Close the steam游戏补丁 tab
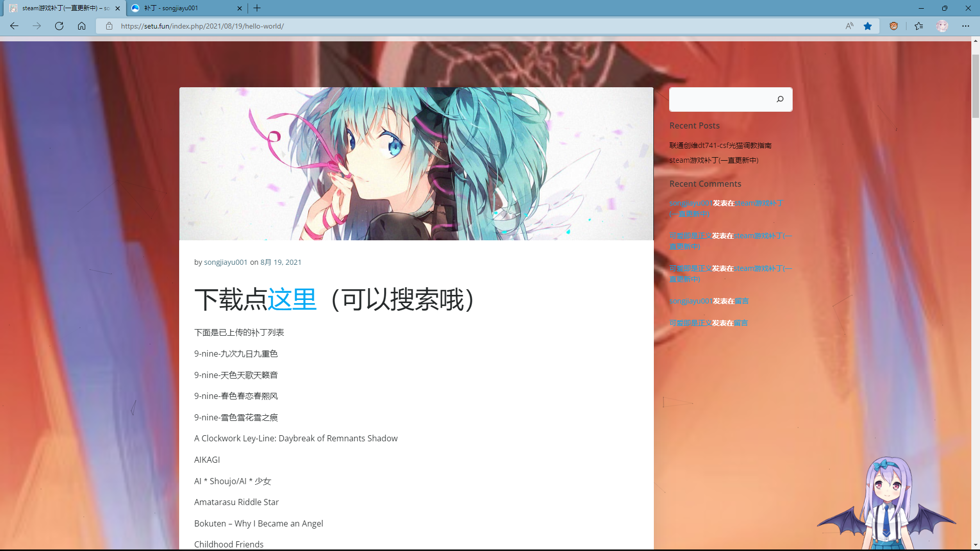 pyautogui.click(x=118, y=8)
